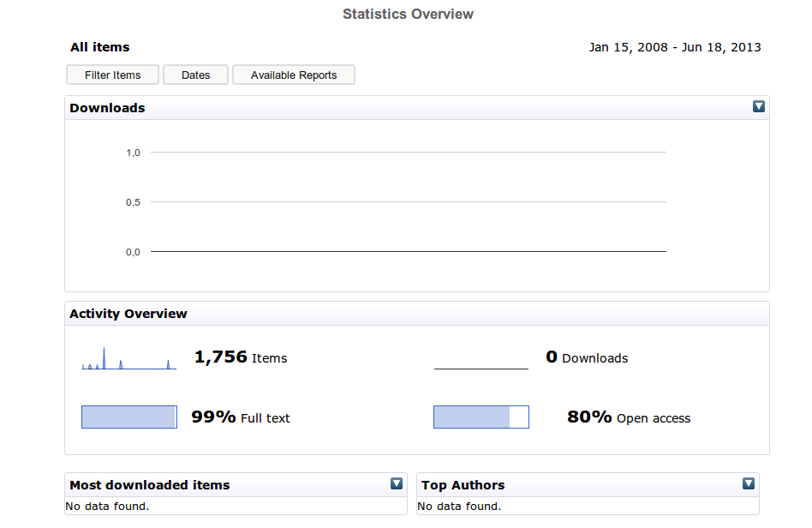The height and width of the screenshot is (528, 812).
Task: Collapse the Downloads panel arrow icon
Action: coord(759,107)
